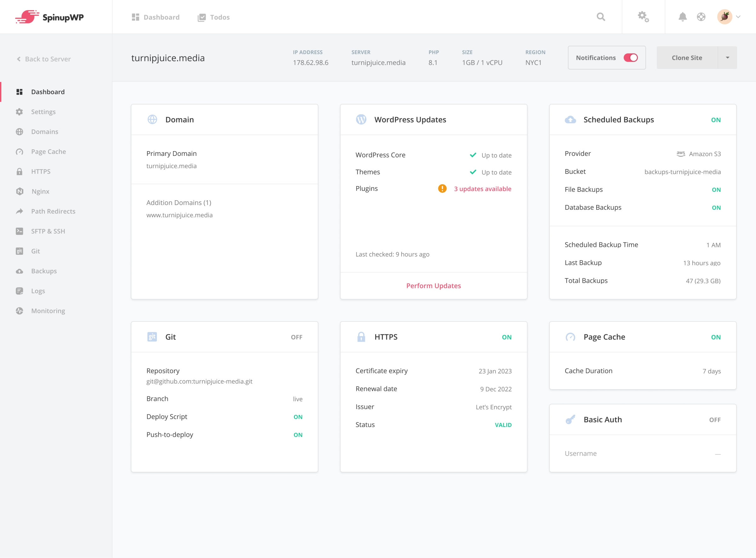Switch to the Todos tab
This screenshot has width=756, height=558.
[x=213, y=17]
